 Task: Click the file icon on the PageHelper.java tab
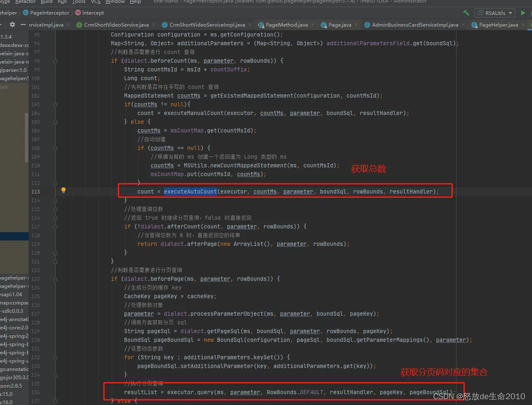point(474,25)
